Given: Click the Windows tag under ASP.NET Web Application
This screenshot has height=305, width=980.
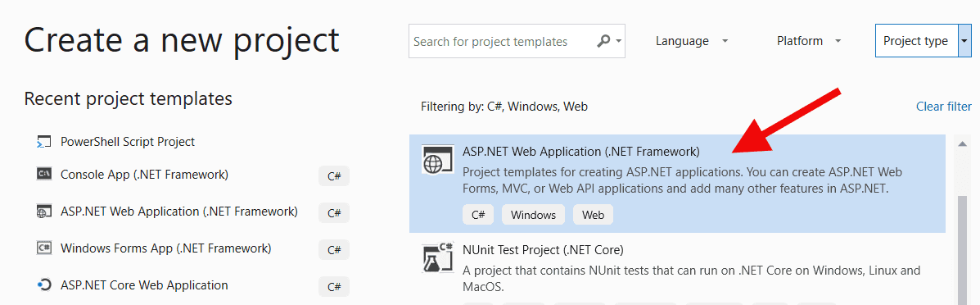Looking at the screenshot, I should point(533,215).
